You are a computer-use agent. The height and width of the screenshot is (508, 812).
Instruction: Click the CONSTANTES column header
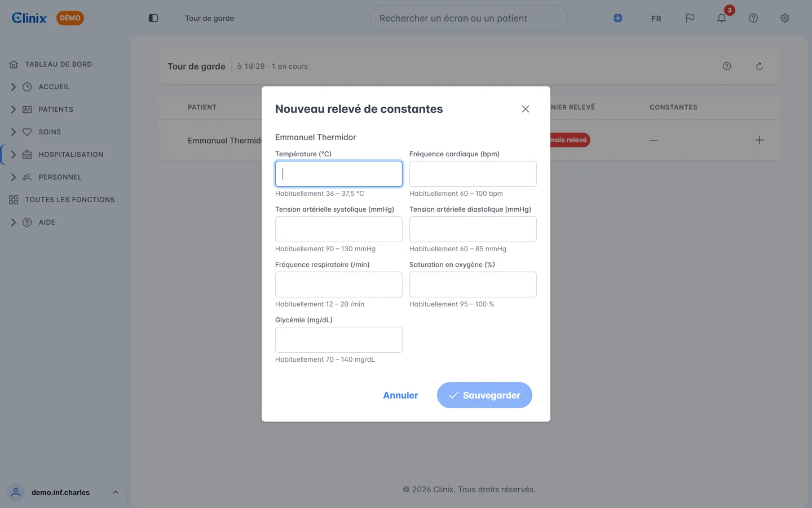tap(673, 107)
